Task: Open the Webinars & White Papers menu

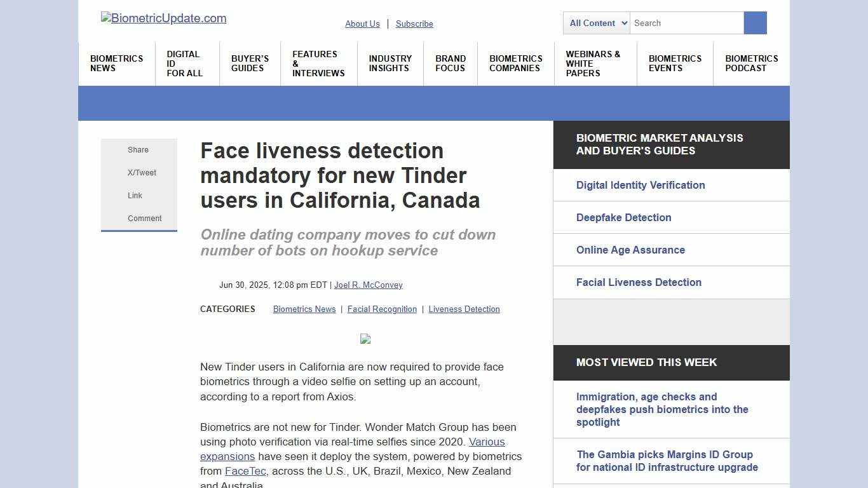Action: pos(593,64)
